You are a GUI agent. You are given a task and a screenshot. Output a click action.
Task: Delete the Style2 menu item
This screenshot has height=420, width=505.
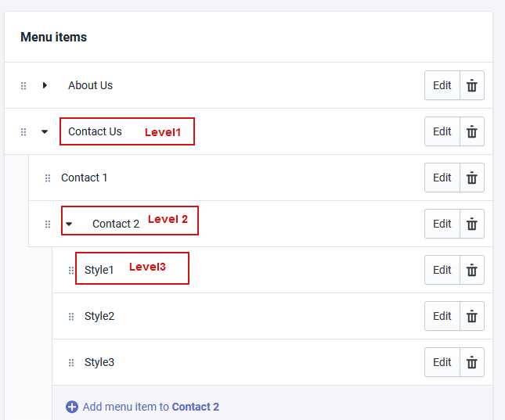click(x=471, y=316)
